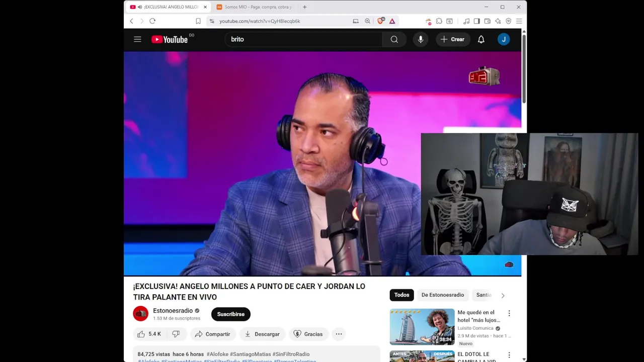Go forward in browser history

click(141, 21)
